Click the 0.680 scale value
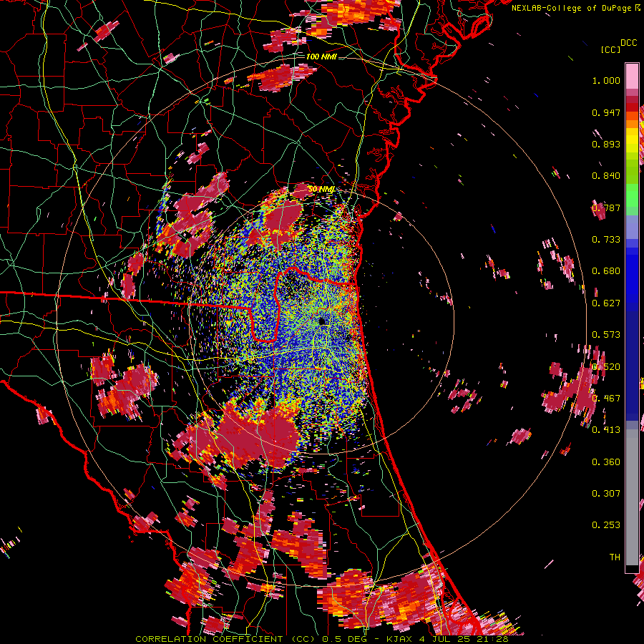The width and height of the screenshot is (644, 644). click(606, 271)
